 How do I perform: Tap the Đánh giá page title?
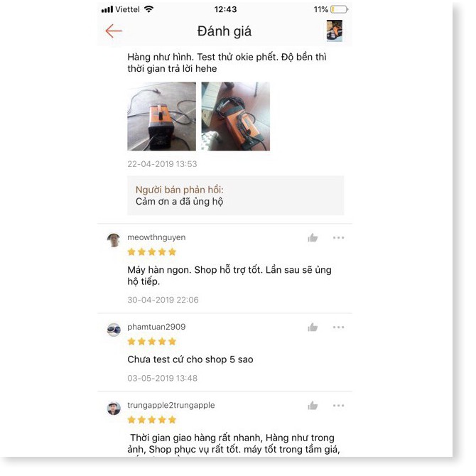pos(225,31)
